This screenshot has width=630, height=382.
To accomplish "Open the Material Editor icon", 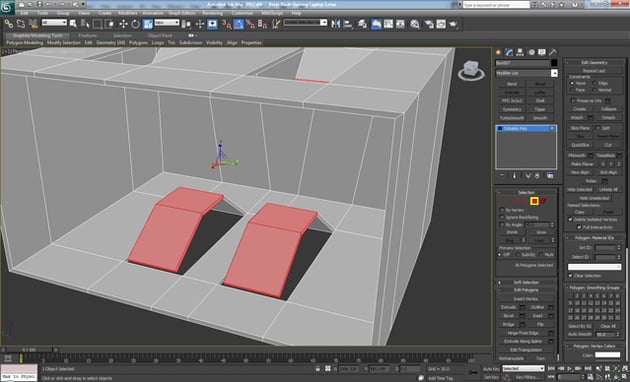I will (415, 24).
